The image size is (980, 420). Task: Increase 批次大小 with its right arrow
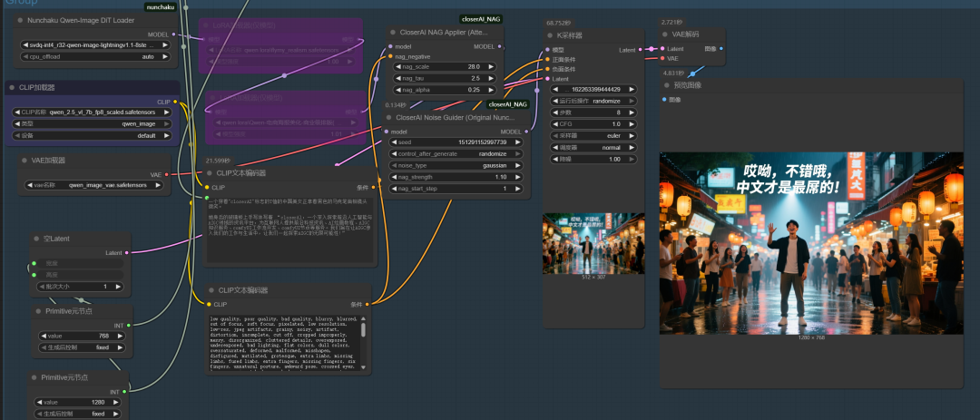click(118, 287)
